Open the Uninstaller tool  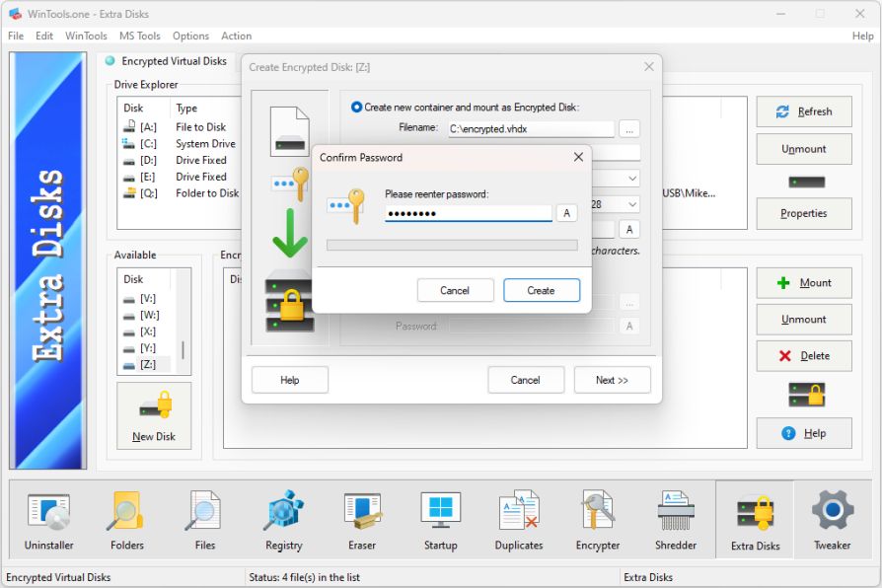(x=49, y=520)
